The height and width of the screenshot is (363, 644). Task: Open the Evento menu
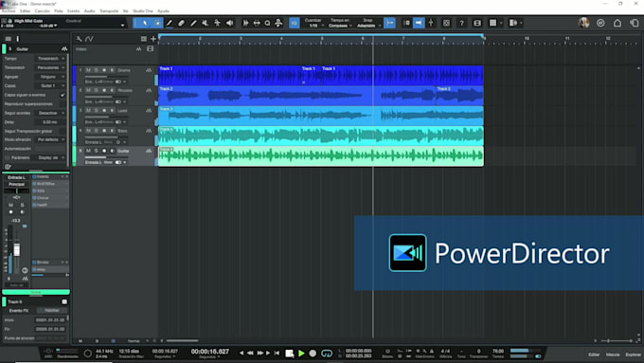click(74, 11)
